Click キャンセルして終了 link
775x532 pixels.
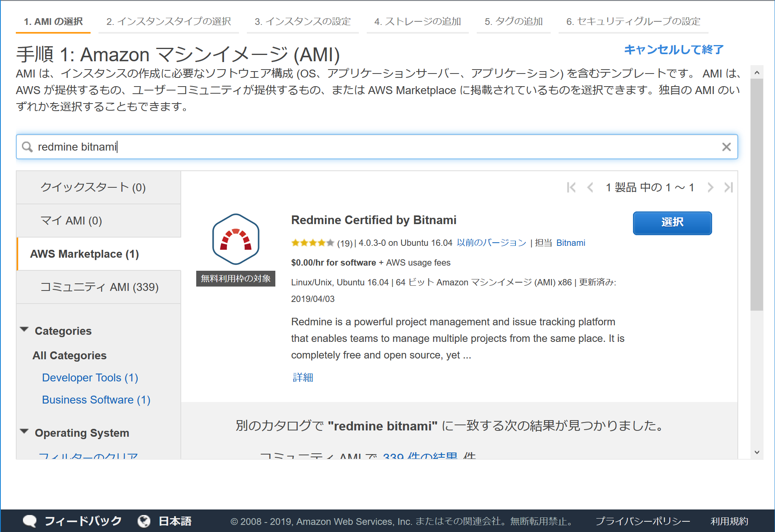674,50
